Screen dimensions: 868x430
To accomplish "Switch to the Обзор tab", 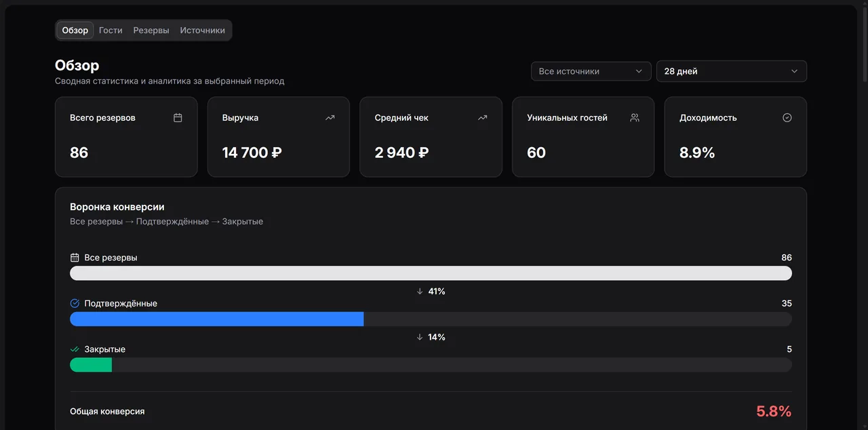I will (75, 31).
